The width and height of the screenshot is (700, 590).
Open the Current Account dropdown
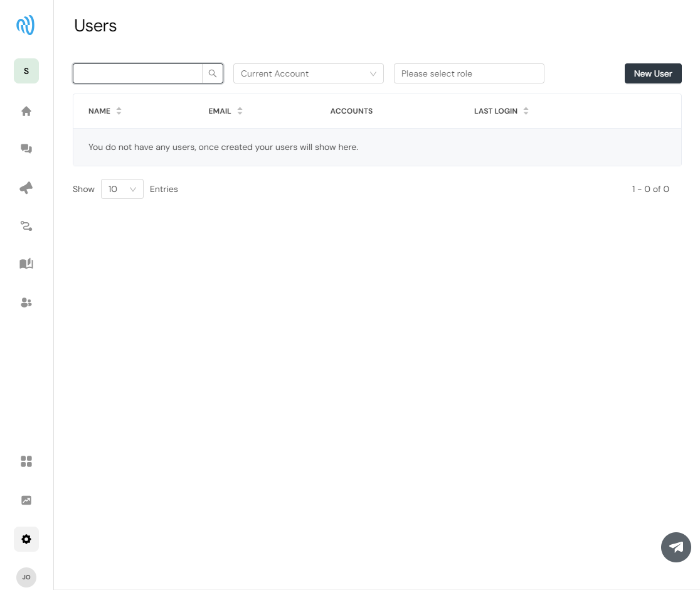[x=308, y=73]
